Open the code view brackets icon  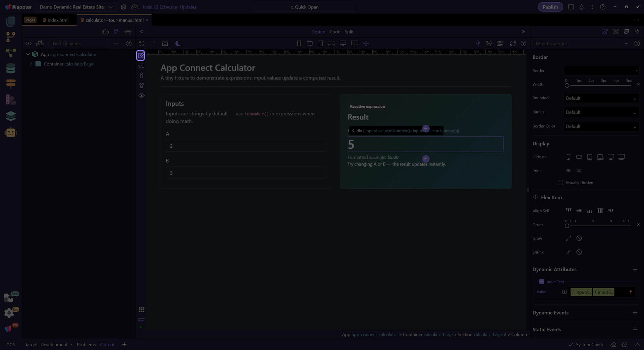29,43
